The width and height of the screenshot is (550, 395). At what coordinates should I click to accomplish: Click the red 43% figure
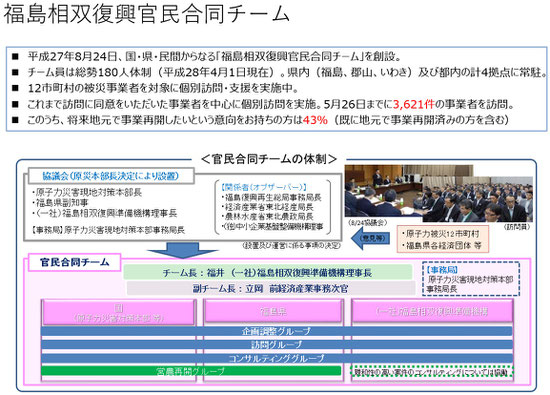pos(315,120)
